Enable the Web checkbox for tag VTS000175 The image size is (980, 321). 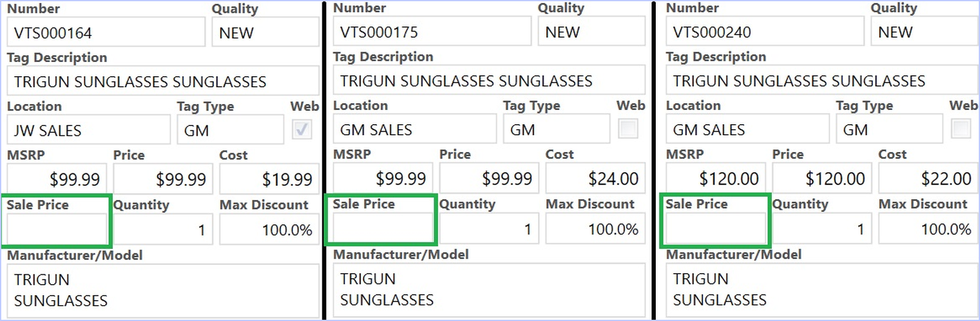tap(628, 129)
